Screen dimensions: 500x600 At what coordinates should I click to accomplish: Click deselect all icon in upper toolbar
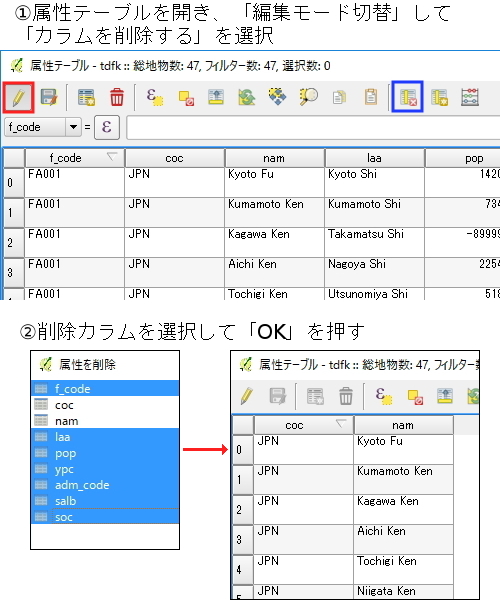186,98
